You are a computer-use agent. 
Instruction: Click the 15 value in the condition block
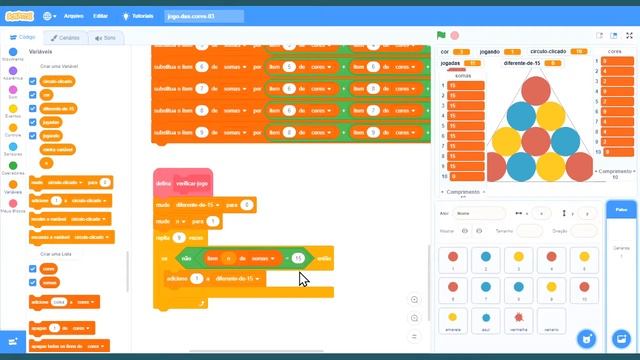point(298,258)
